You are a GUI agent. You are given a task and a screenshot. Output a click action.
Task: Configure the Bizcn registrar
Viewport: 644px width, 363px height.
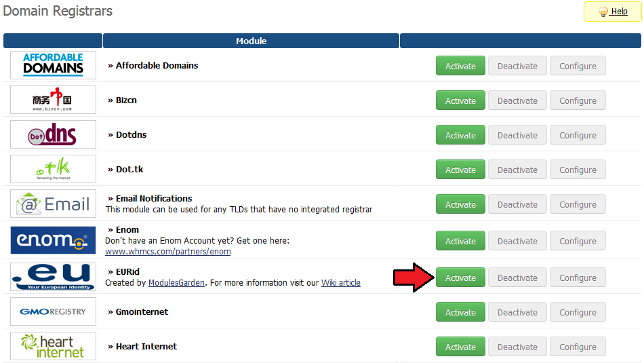coord(578,100)
